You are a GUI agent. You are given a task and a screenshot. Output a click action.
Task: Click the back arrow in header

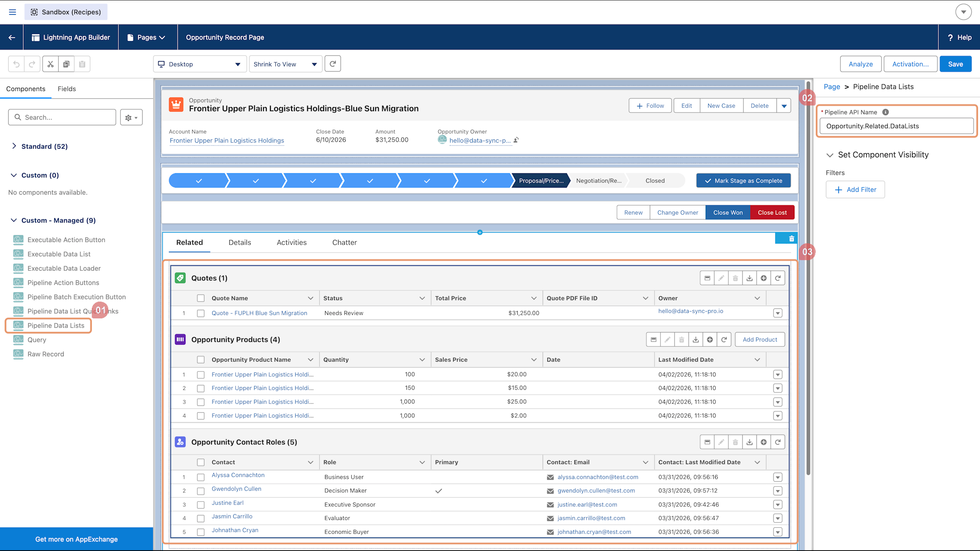tap(12, 37)
